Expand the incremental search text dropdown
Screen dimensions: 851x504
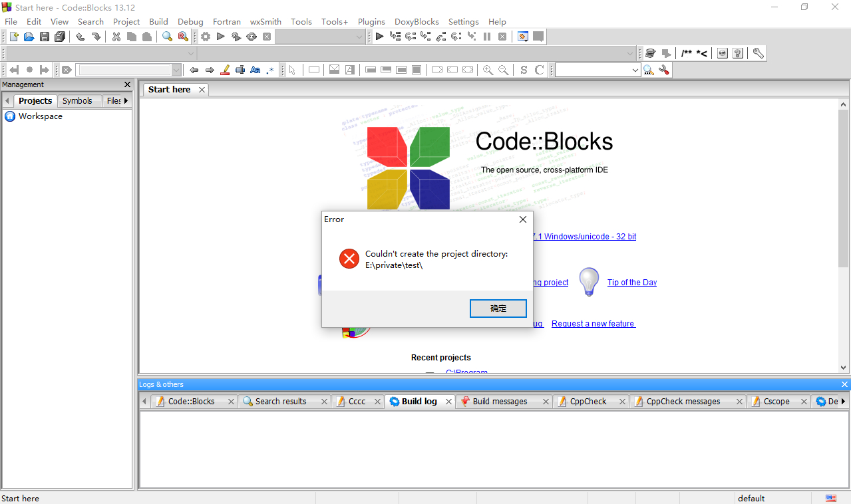[x=176, y=70]
